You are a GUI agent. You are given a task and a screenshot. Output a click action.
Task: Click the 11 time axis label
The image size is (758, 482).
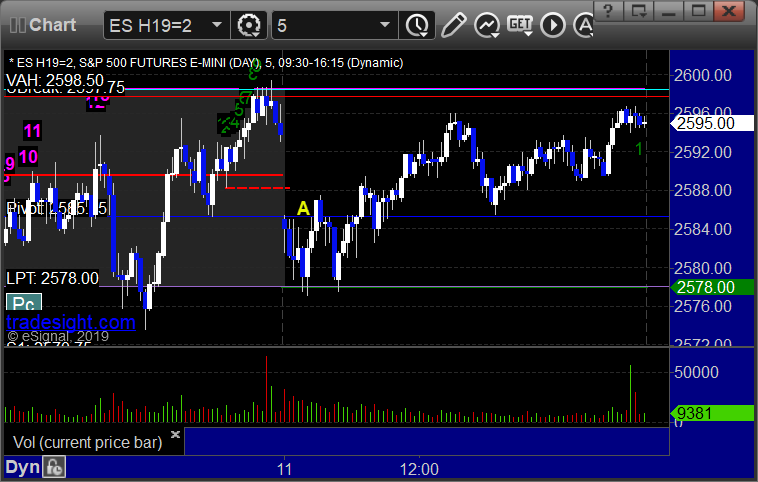point(284,469)
